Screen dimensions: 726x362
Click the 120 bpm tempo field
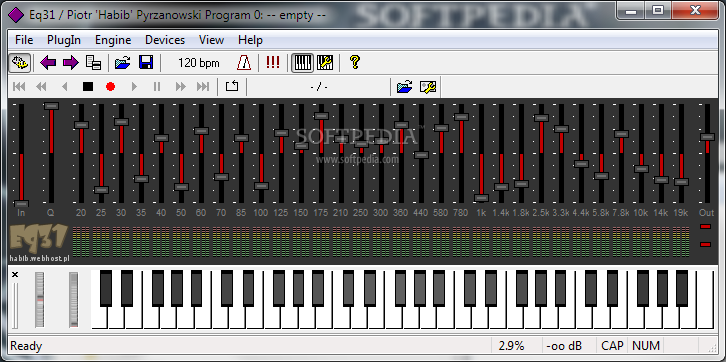199,63
